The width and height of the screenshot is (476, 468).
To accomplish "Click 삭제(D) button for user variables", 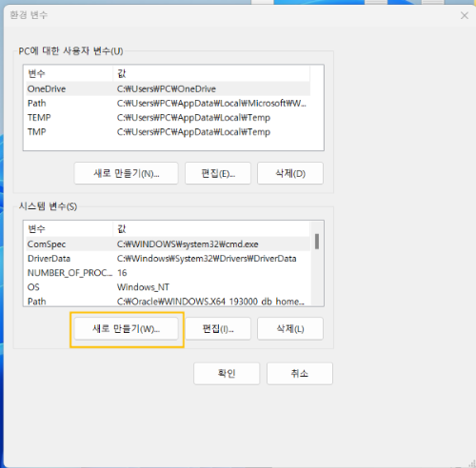I will point(290,173).
